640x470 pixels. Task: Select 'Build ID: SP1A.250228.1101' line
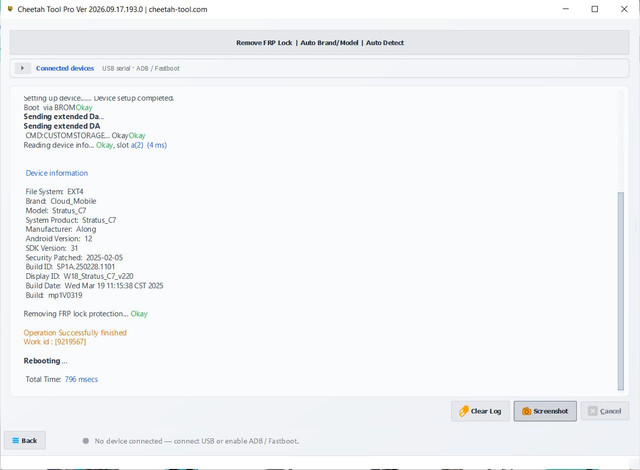pyautogui.click(x=70, y=267)
